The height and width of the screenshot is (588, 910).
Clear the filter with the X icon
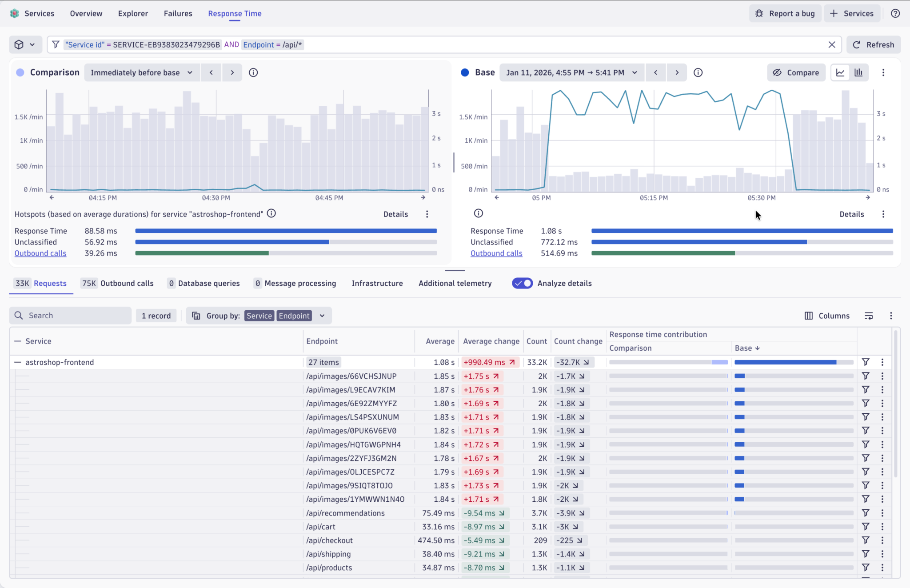click(x=831, y=44)
